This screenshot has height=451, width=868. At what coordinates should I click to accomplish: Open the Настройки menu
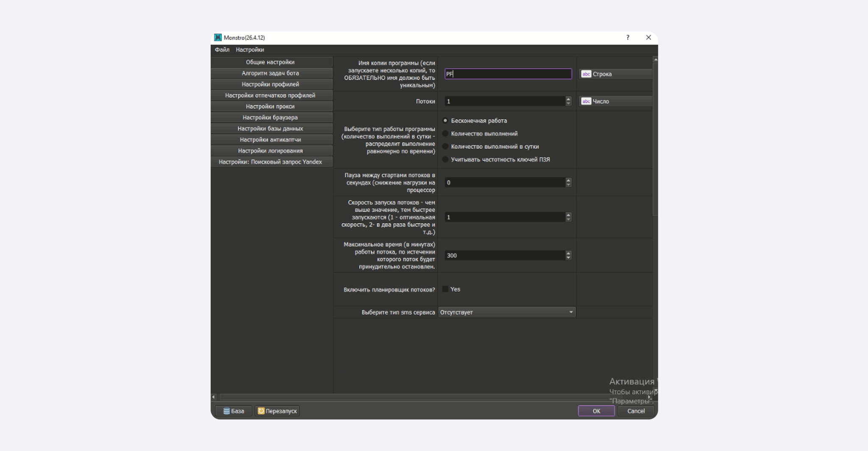[250, 50]
